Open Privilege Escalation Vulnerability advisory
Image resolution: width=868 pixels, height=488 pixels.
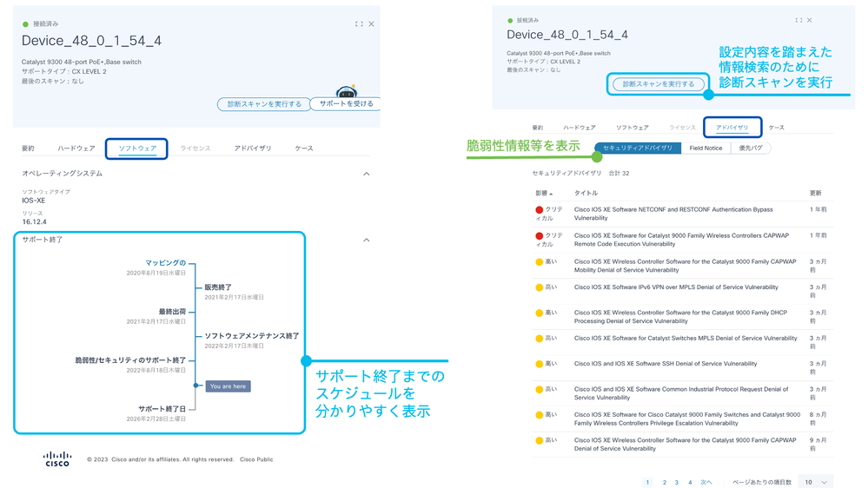(687, 419)
